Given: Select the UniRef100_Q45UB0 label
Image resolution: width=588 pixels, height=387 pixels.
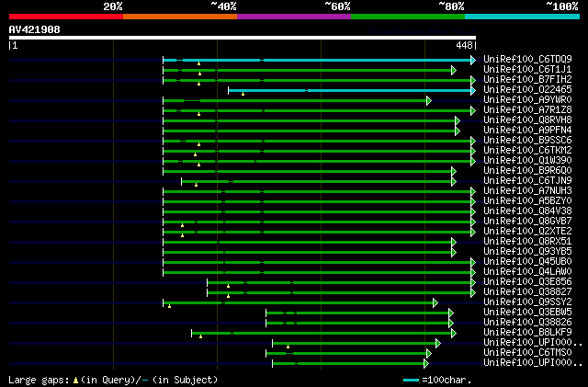Looking at the screenshot, I should coord(527,262).
